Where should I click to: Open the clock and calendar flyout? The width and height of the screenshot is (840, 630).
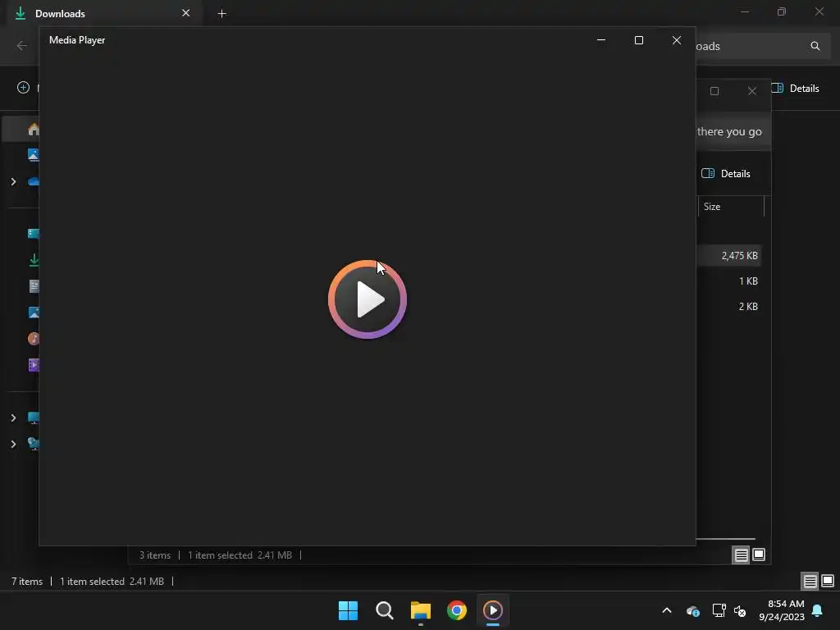coord(782,610)
